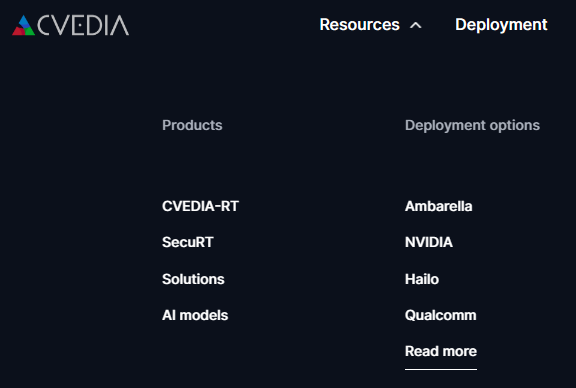The width and height of the screenshot is (576, 388).
Task: Click the green corner of the logo triangle
Action: (30, 32)
